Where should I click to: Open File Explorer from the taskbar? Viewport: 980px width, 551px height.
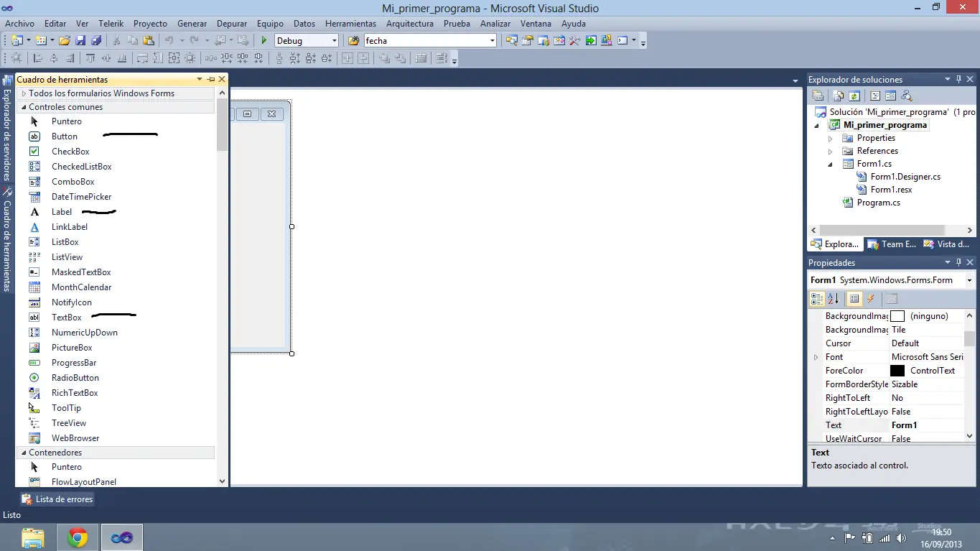click(x=33, y=537)
